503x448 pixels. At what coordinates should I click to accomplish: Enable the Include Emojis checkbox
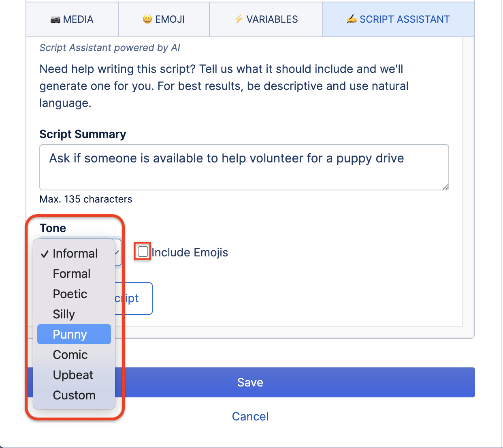point(142,252)
